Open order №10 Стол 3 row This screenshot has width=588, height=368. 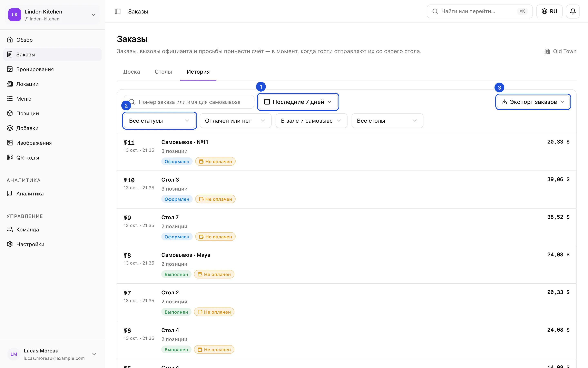tap(346, 190)
